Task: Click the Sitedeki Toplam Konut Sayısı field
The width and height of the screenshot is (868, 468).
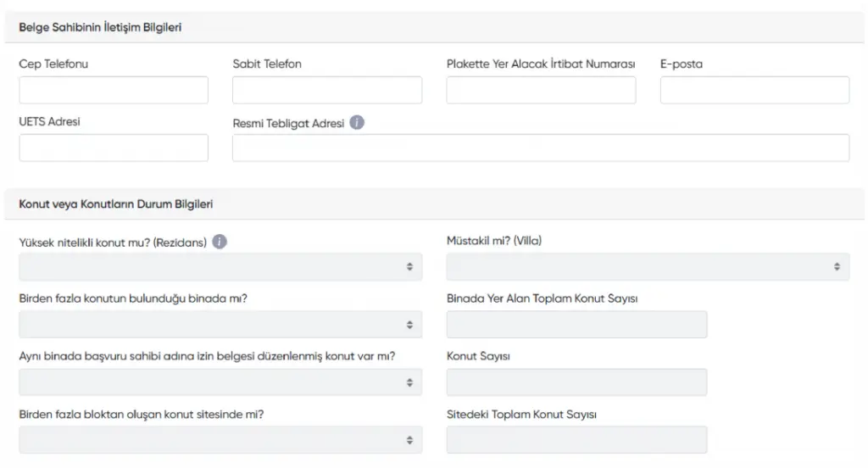Action: click(576, 440)
